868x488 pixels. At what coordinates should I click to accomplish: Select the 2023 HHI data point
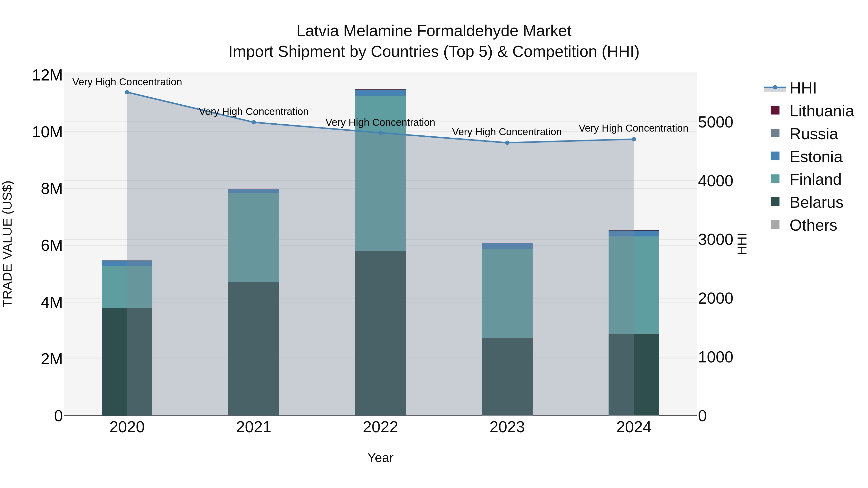pyautogui.click(x=507, y=143)
